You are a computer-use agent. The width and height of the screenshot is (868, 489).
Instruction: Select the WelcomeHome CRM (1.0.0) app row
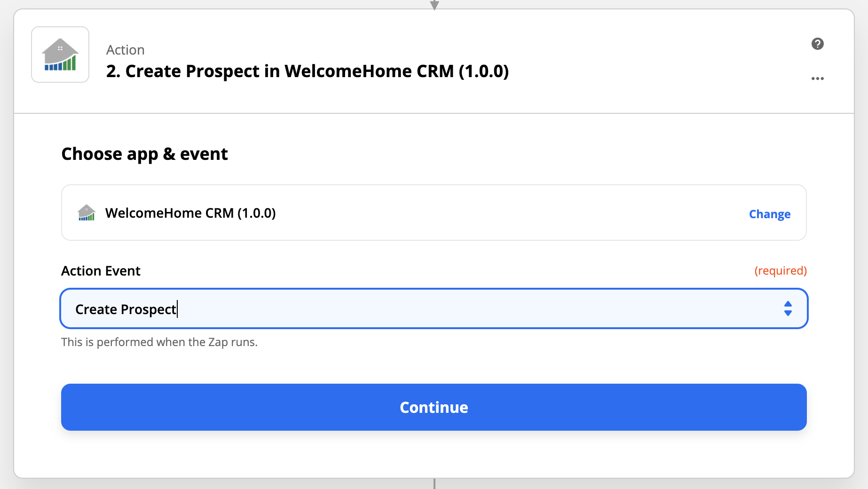coord(434,213)
